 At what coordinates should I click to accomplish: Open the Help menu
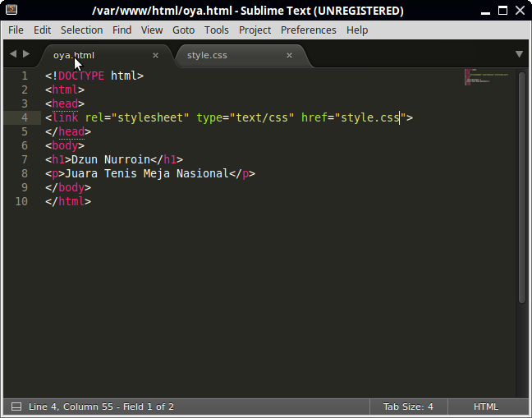357,30
